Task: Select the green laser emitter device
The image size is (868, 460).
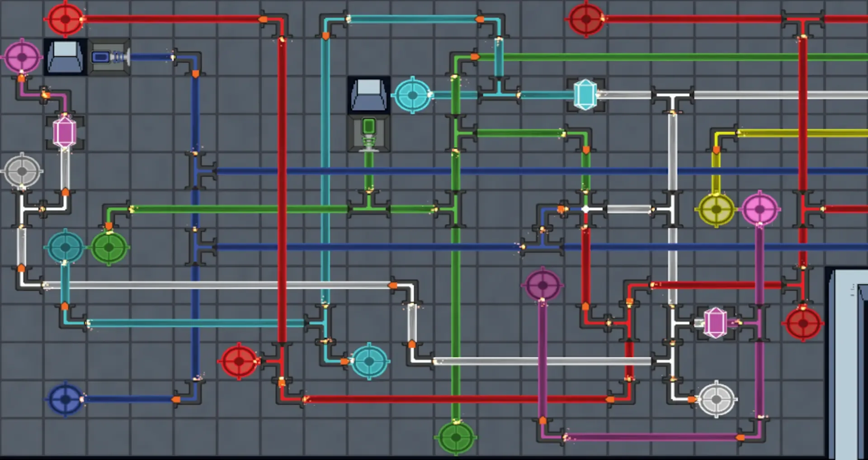Action: [369, 133]
